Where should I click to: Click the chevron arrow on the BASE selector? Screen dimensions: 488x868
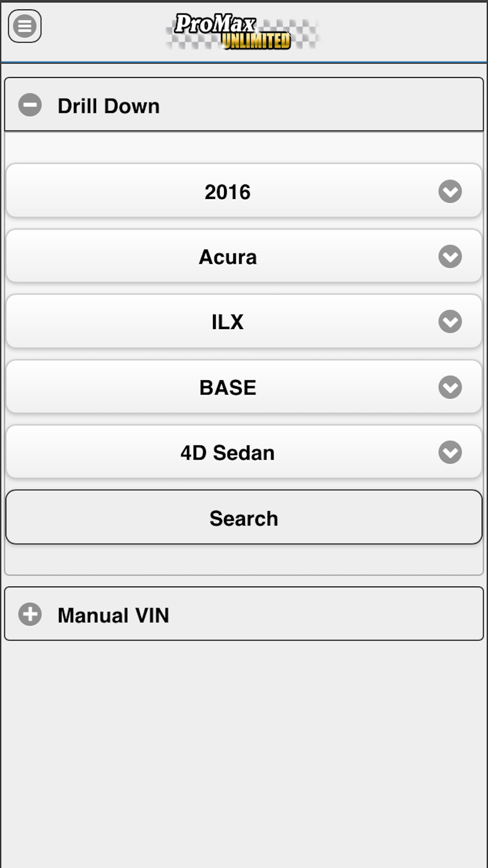[x=450, y=387]
